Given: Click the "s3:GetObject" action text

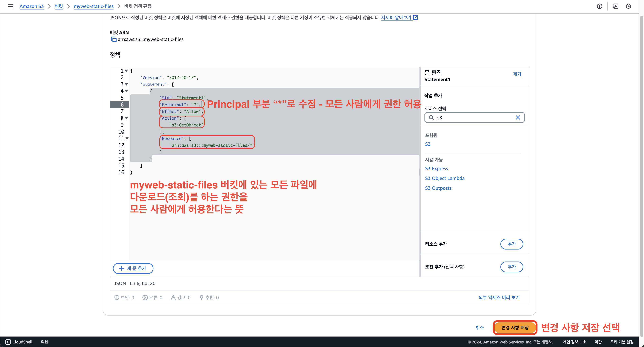Looking at the screenshot, I should pyautogui.click(x=186, y=125).
